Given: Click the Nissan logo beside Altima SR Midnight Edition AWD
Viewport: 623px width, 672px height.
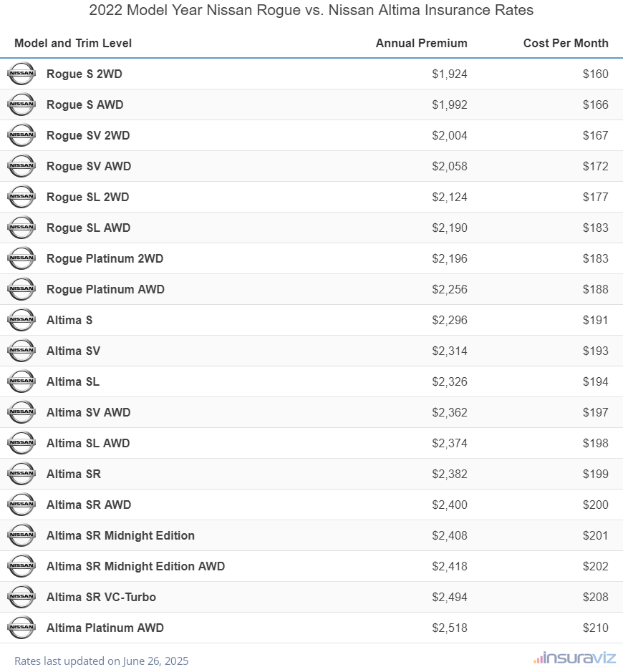Looking at the screenshot, I should tap(21, 566).
